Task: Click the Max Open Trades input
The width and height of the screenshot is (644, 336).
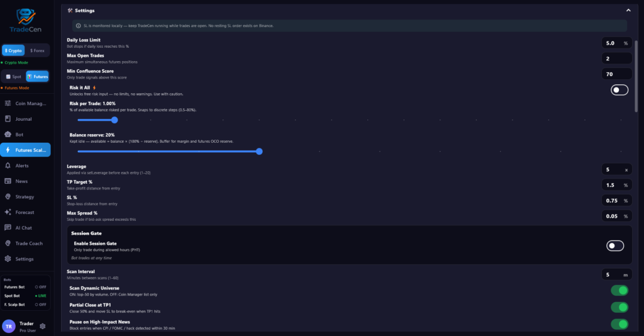Action: (x=616, y=59)
